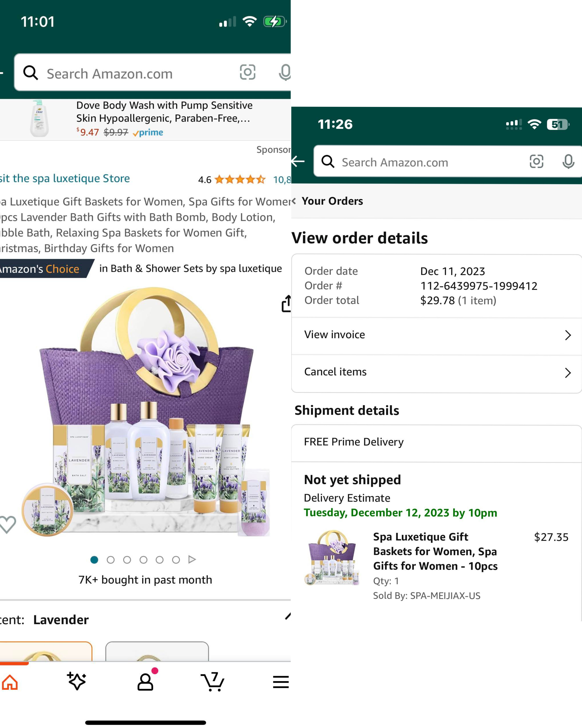582x728 pixels.
Task: Go back using the arrow in orders screen
Action: point(298,161)
